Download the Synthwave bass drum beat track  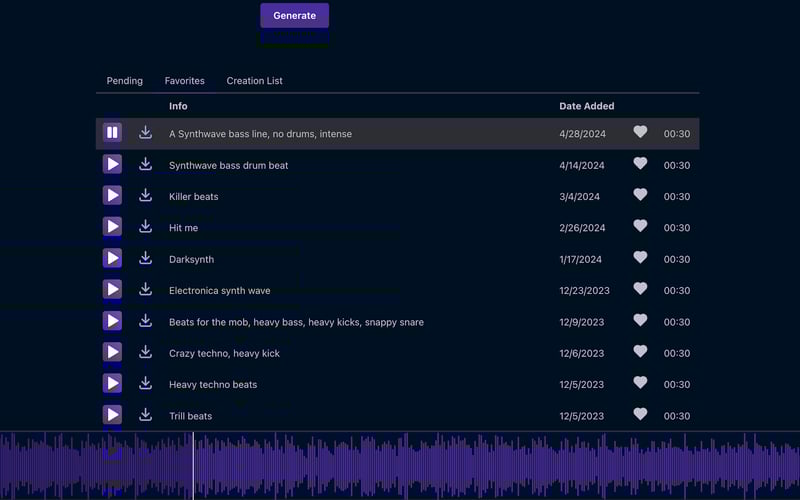[145, 164]
